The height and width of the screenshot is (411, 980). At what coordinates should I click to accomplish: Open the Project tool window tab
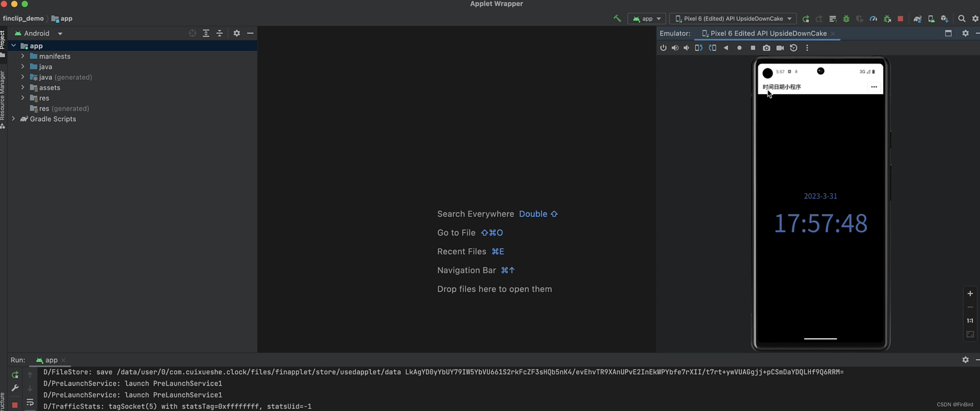coord(3,43)
